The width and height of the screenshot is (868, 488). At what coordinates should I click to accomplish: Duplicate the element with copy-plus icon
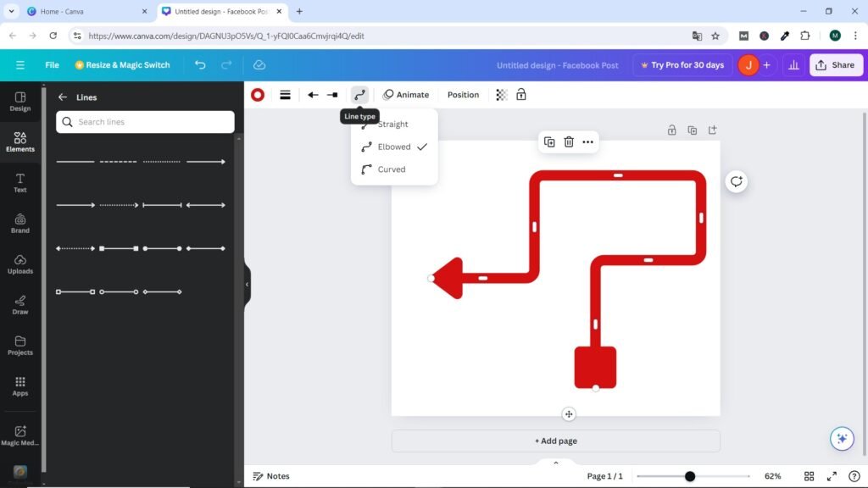pos(549,142)
